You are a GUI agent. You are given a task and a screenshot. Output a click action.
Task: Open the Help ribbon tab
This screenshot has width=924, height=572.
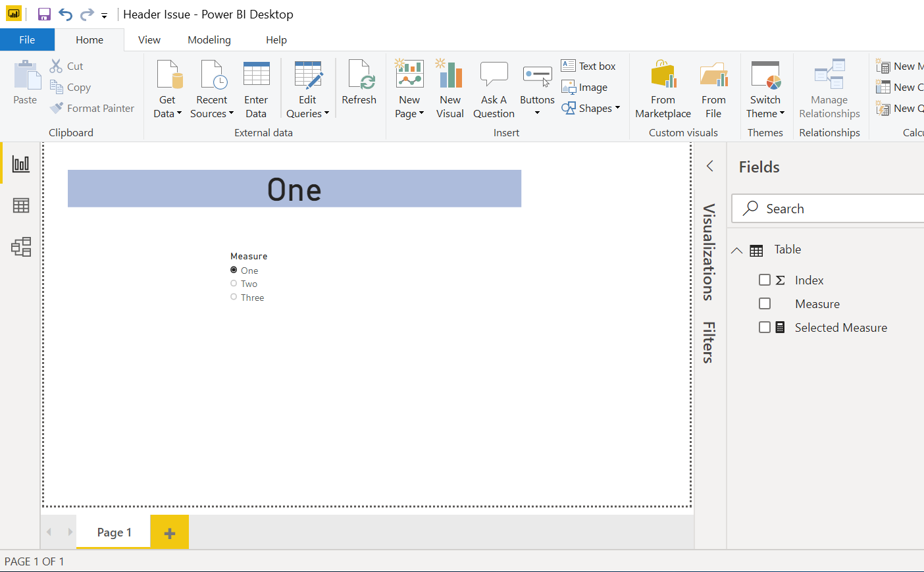[276, 40]
